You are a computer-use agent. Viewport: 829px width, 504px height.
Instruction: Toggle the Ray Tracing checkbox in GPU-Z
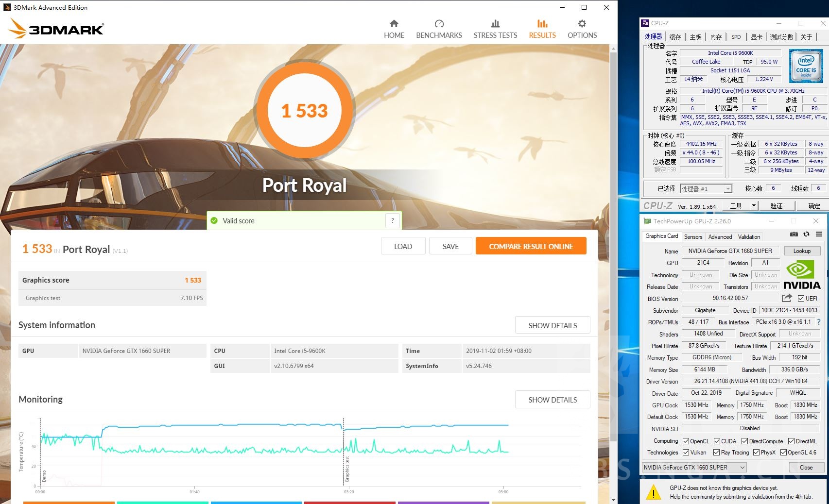pos(716,453)
